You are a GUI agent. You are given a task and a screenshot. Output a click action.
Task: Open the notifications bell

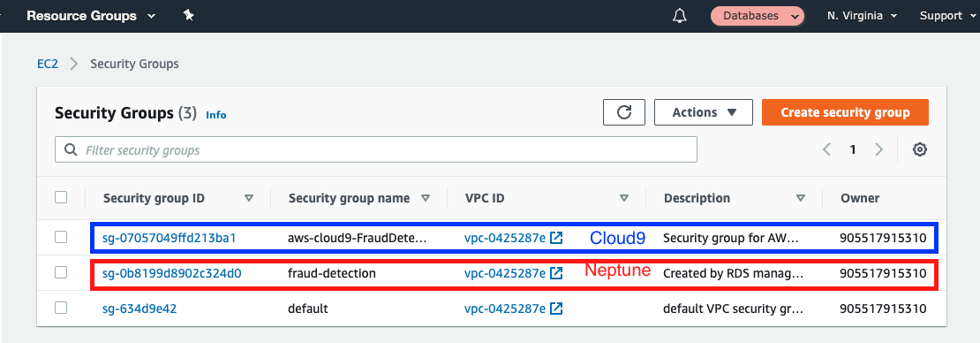pos(679,16)
